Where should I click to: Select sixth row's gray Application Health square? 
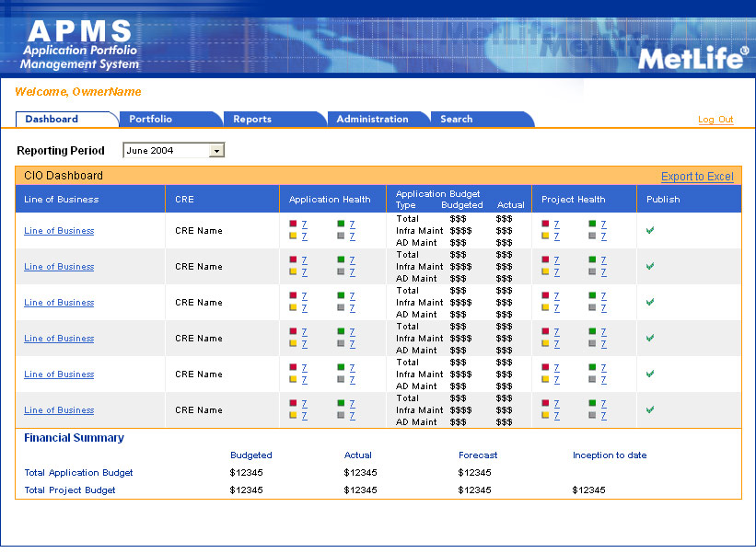pos(341,415)
